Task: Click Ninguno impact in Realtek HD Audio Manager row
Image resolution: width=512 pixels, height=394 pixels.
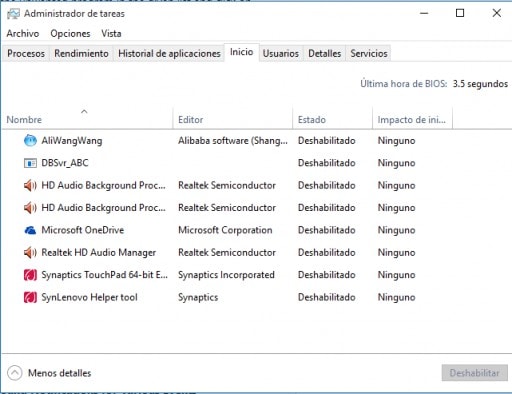Action: (396, 252)
